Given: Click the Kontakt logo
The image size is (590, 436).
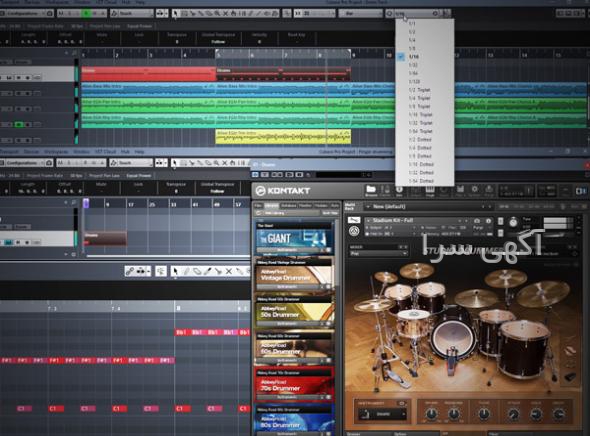Looking at the screenshot, I should point(283,191).
